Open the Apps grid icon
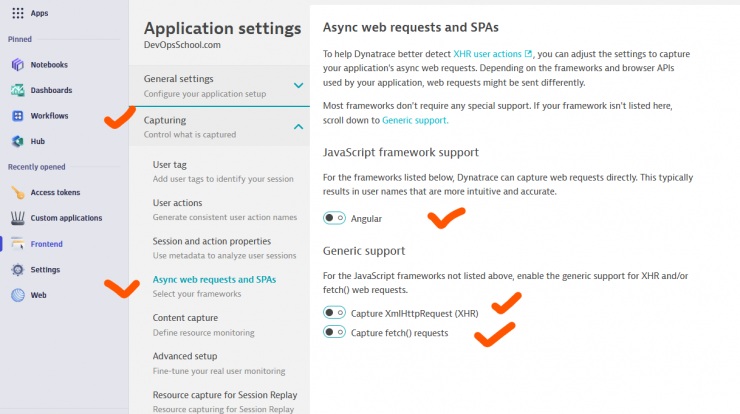This screenshot has width=740, height=414. (17, 13)
